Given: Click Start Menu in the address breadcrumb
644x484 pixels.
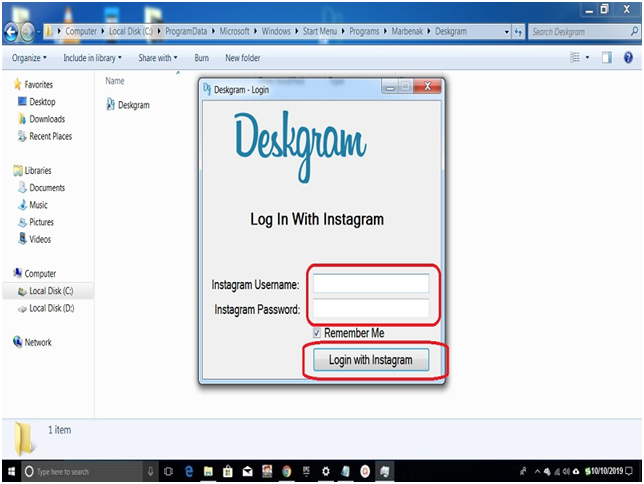Looking at the screenshot, I should point(320,31).
